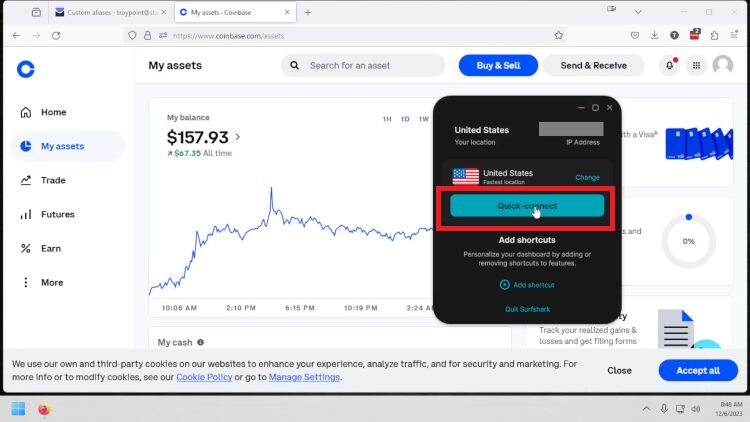Reload the Coinbase page
The image size is (750, 422).
point(56,35)
